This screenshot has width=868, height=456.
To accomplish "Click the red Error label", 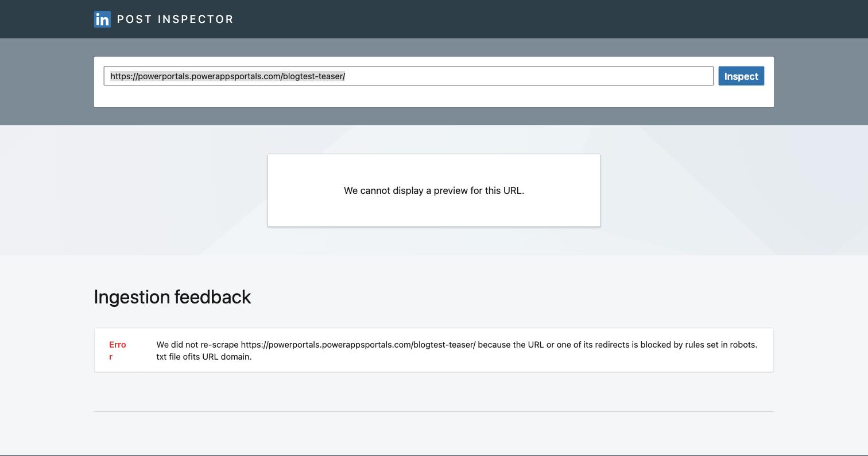I will tap(118, 350).
